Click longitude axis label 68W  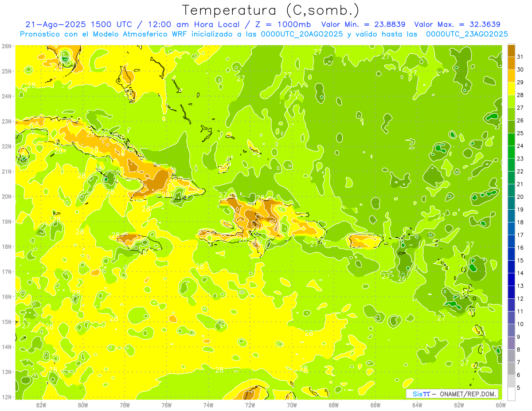pyautogui.click(x=333, y=405)
